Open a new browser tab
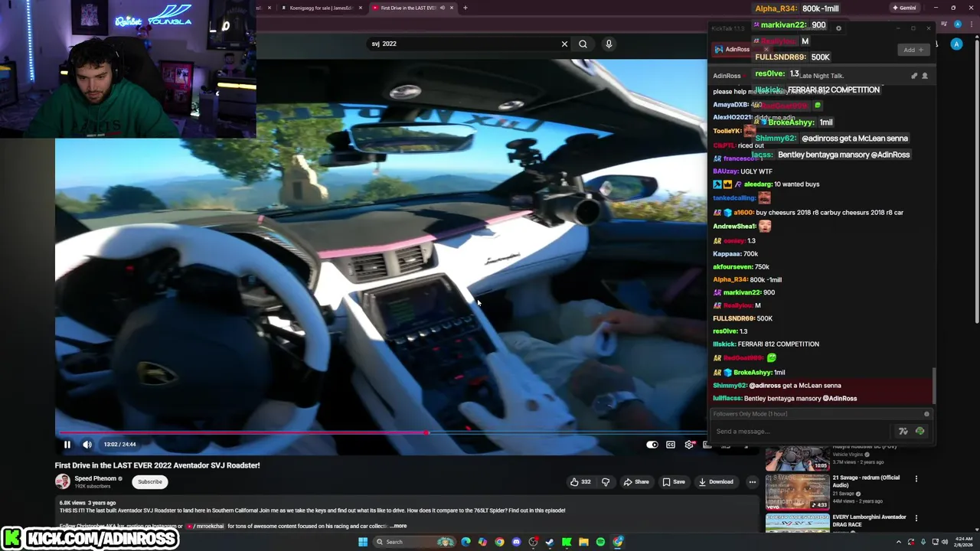Image resolution: width=980 pixels, height=551 pixels. 465,8
